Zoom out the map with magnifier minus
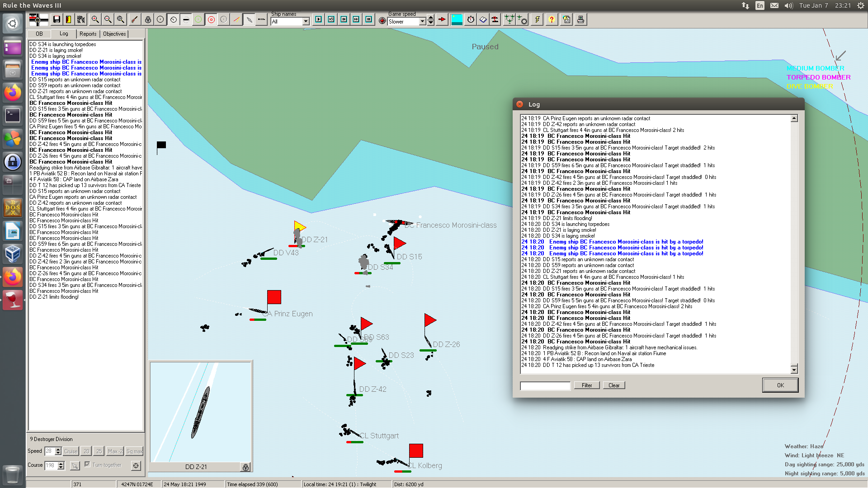 coord(108,19)
